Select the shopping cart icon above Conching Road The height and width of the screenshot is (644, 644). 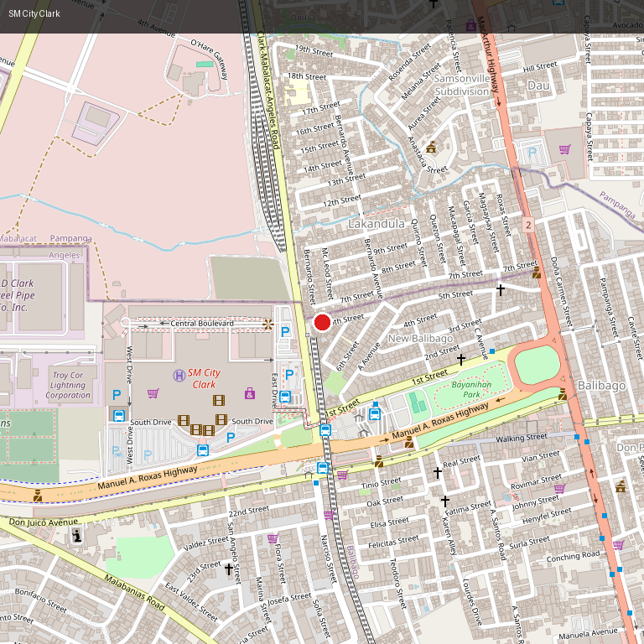619,545
